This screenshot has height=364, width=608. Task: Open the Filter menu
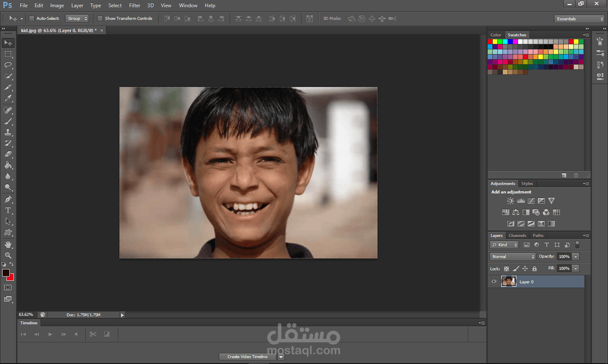click(x=135, y=5)
